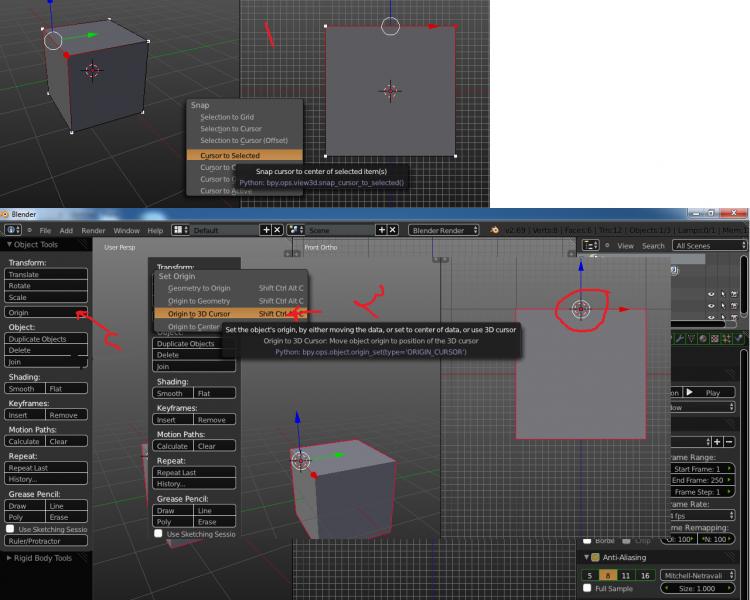The image size is (750, 600).
Task: Collapse header menus icon next to File
Action: pyautogui.click(x=29, y=230)
